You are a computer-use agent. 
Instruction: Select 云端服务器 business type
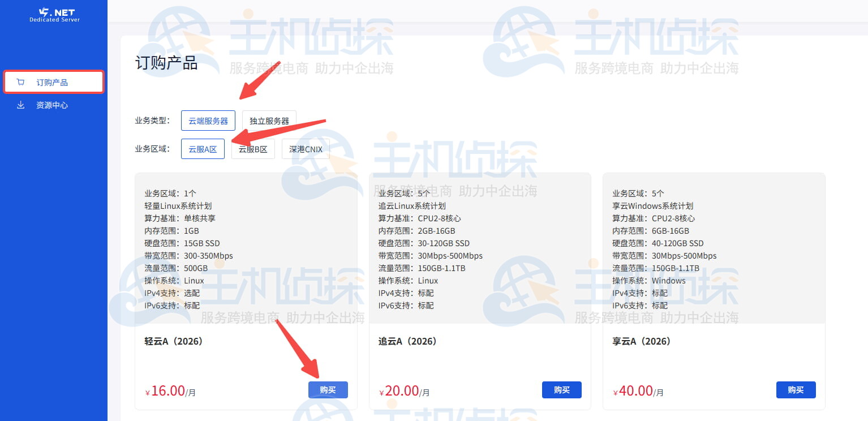tap(208, 121)
